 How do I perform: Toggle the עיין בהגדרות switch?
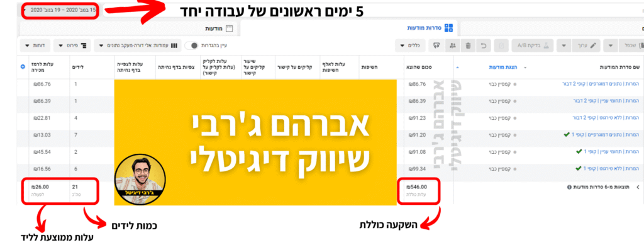[191, 45]
